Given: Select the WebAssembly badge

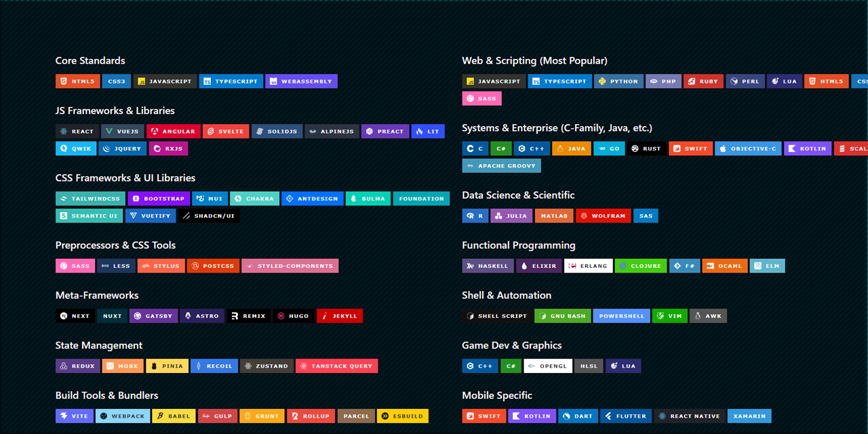Looking at the screenshot, I should [x=301, y=81].
